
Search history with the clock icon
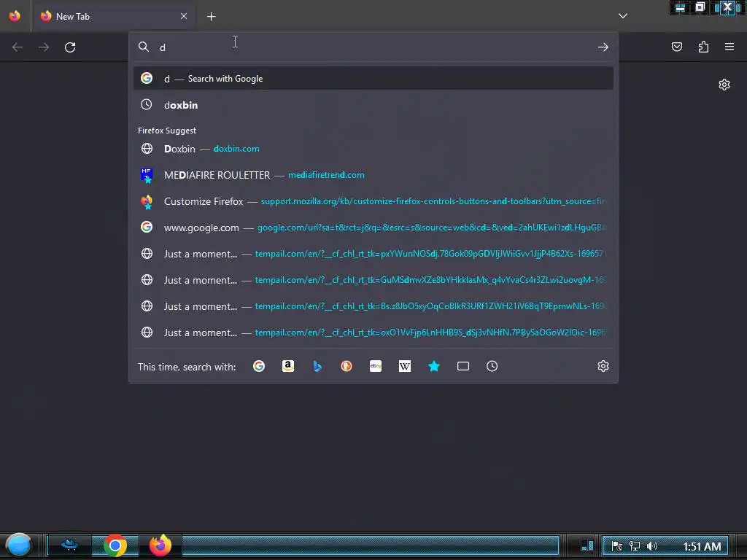pos(492,366)
